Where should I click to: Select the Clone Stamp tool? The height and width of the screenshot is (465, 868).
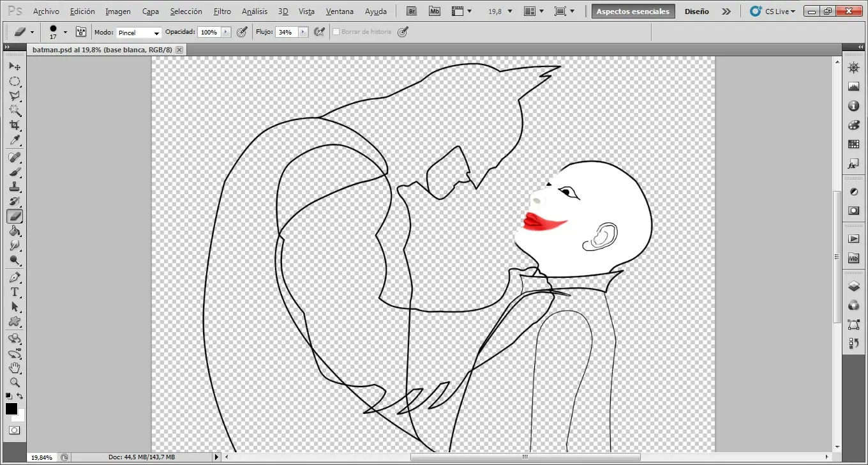(14, 187)
